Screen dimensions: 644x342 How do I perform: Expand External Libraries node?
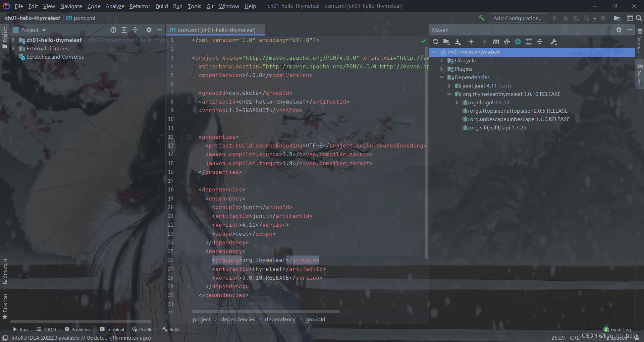(13, 48)
